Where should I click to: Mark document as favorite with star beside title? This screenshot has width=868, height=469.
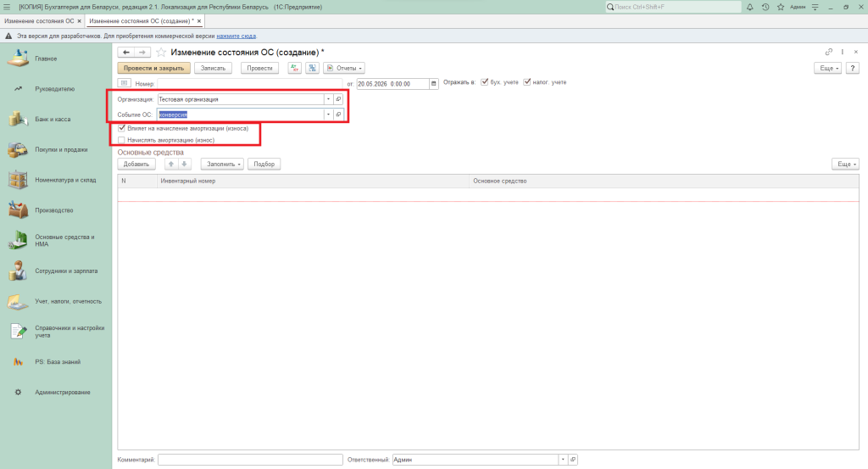[161, 52]
